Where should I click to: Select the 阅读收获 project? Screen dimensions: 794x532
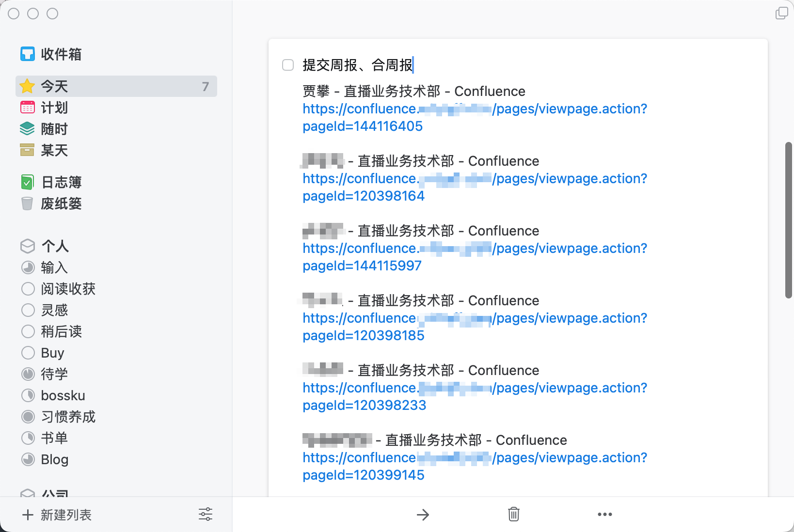click(x=68, y=289)
